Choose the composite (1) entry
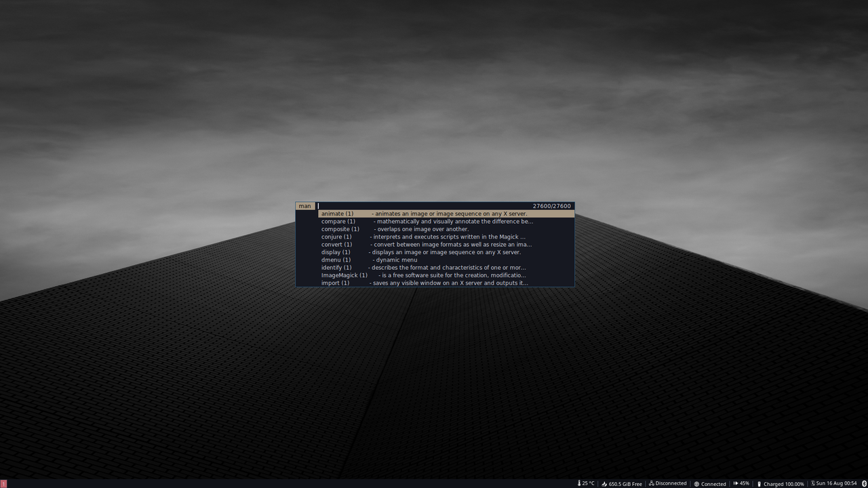The height and width of the screenshot is (488, 868). (446, 229)
